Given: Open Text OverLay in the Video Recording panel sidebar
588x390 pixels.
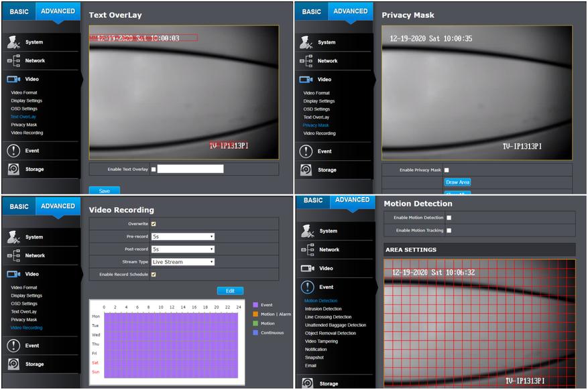Looking at the screenshot, I should click(24, 312).
